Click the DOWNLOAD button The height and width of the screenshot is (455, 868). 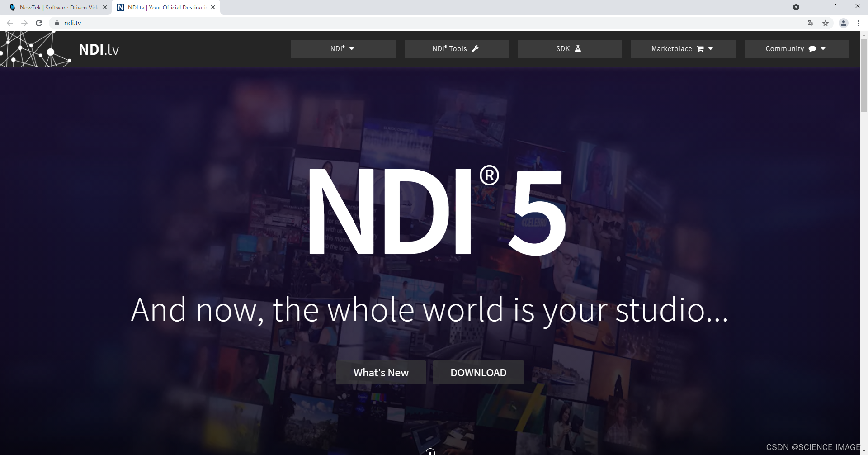[478, 373]
